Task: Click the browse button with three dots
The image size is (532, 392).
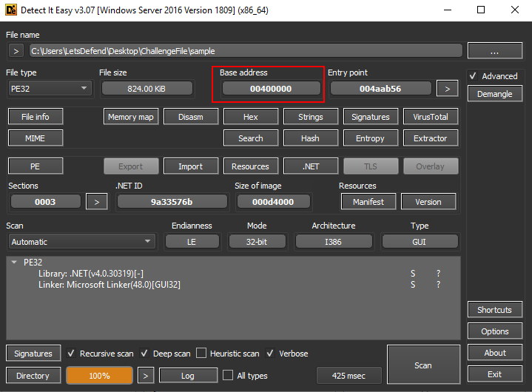Action: click(495, 51)
